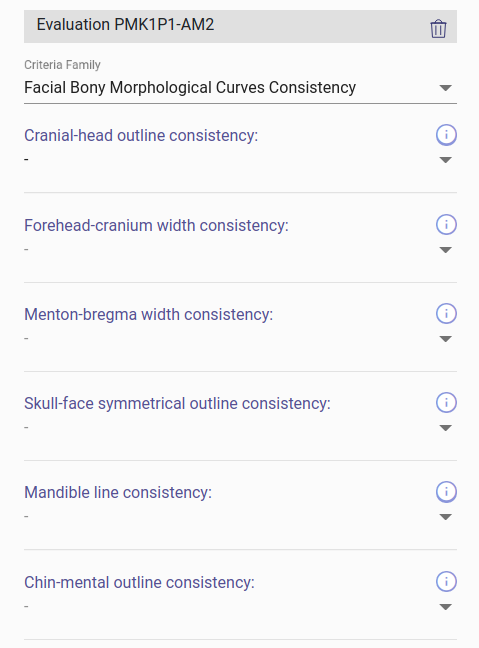This screenshot has height=648, width=479.
Task: Click the Cranial-head outline consistency label
Action: (141, 136)
